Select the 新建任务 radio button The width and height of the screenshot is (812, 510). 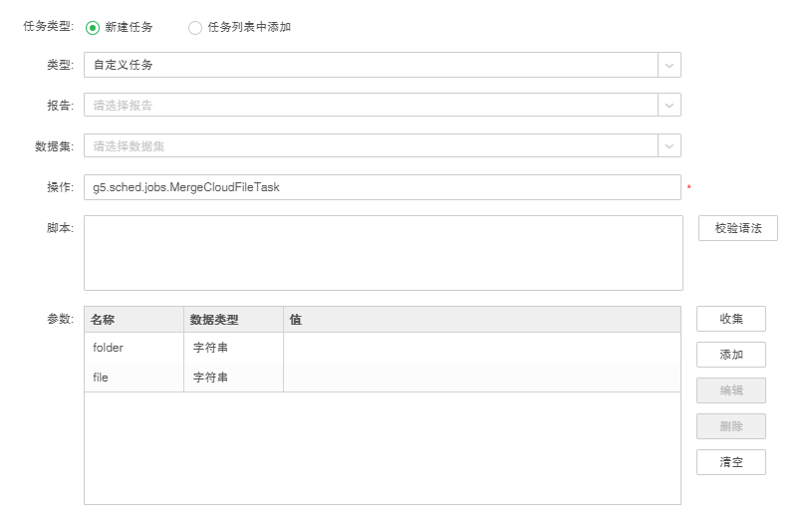pyautogui.click(x=93, y=27)
